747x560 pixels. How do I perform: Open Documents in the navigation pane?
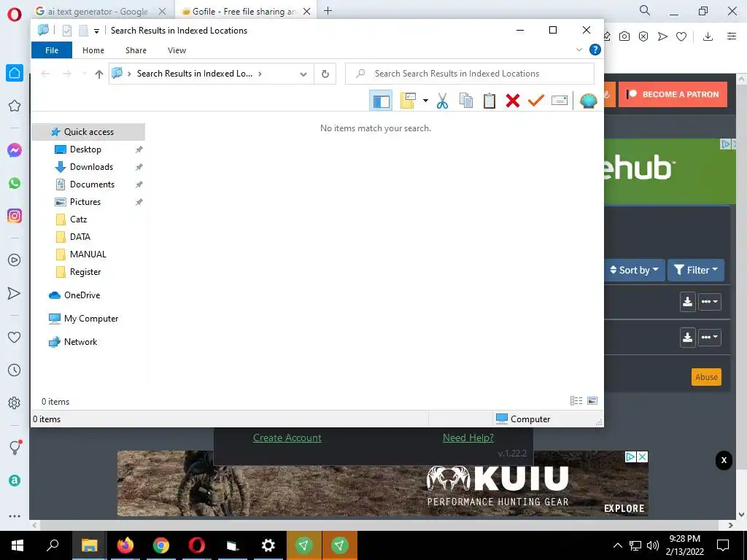tap(92, 184)
